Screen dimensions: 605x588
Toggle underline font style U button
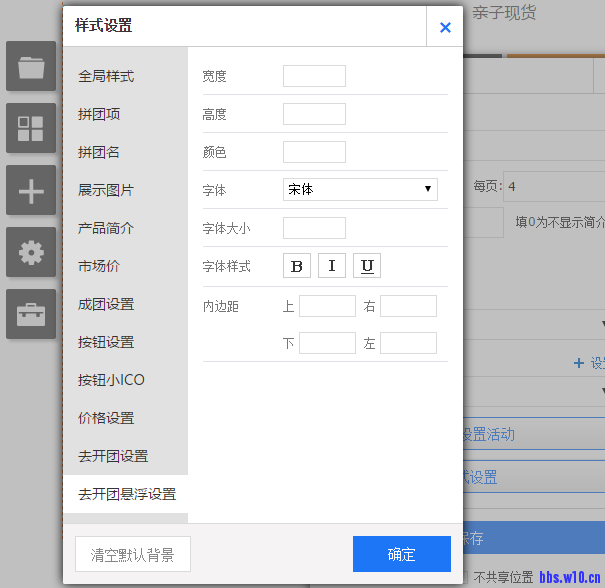(x=367, y=266)
